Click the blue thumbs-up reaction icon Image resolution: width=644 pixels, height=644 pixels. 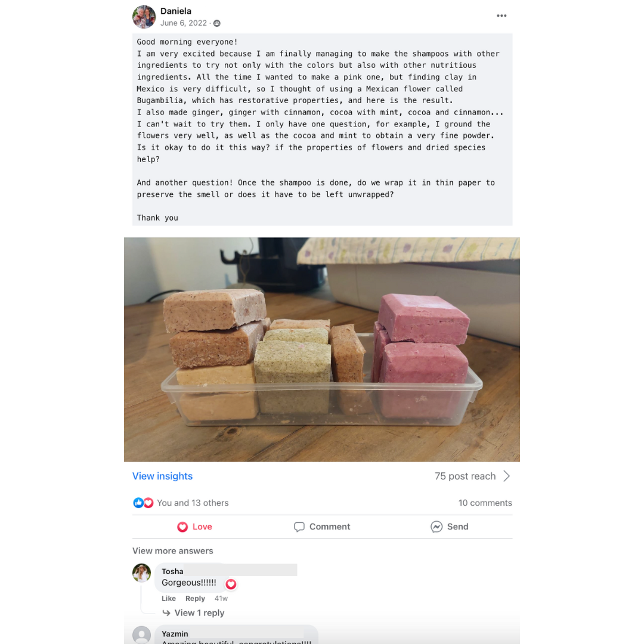tap(138, 503)
